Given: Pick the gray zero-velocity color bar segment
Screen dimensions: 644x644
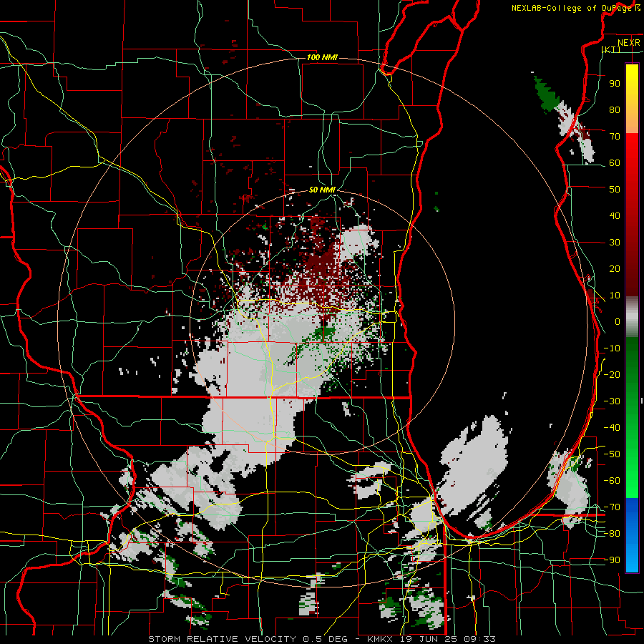Looking at the screenshot, I should [632, 317].
